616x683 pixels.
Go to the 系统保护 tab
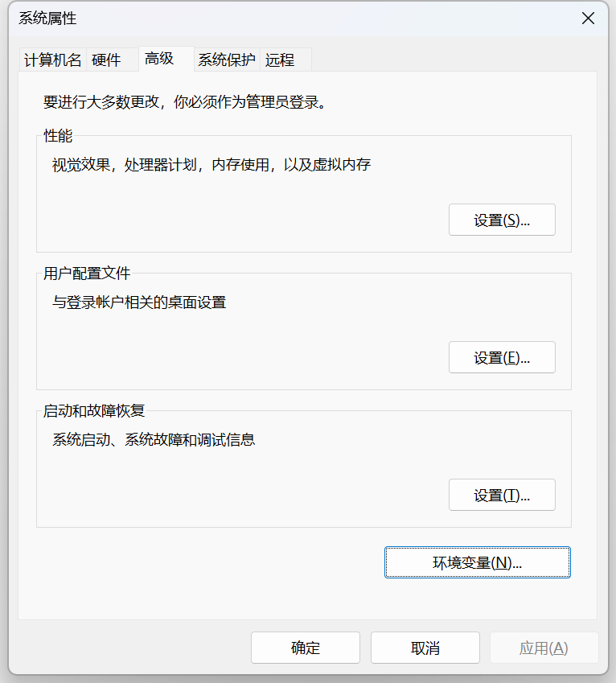[x=226, y=60]
